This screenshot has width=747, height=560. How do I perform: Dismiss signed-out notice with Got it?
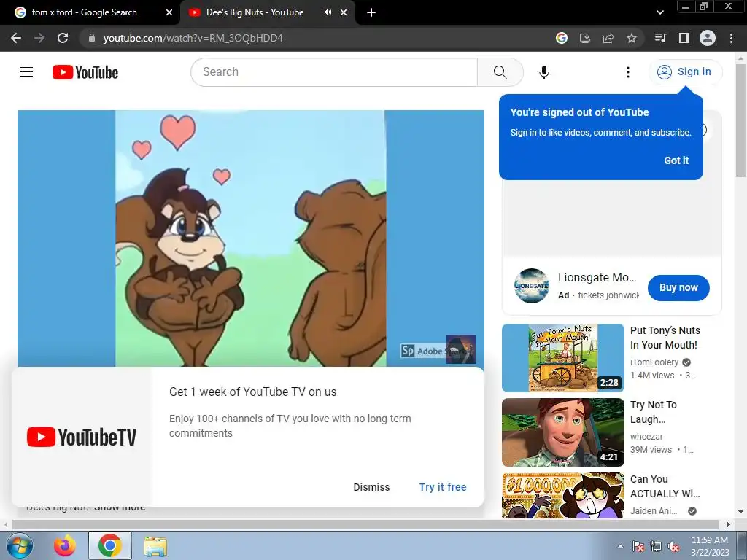pos(676,160)
